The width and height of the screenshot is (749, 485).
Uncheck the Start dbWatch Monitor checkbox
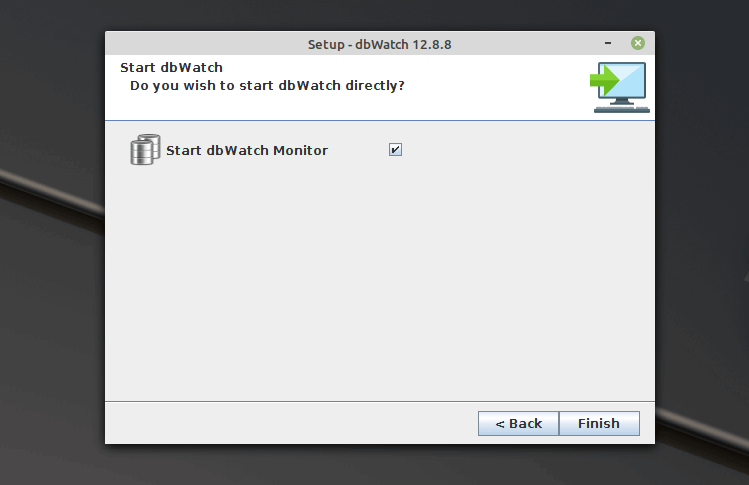395,150
